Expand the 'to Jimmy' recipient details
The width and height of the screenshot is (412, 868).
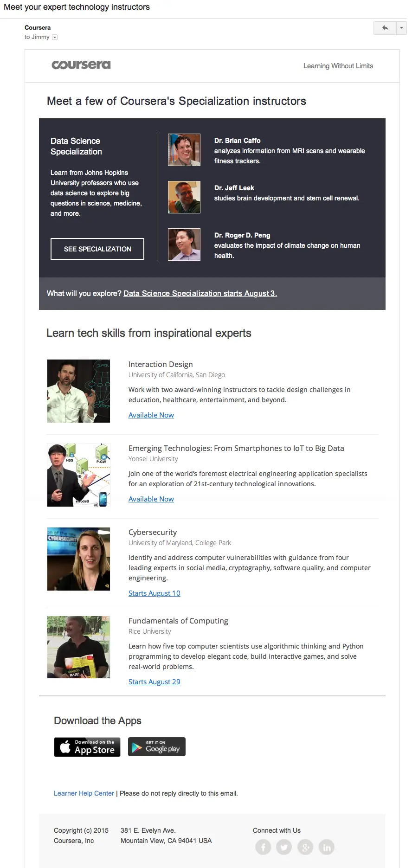(x=54, y=37)
